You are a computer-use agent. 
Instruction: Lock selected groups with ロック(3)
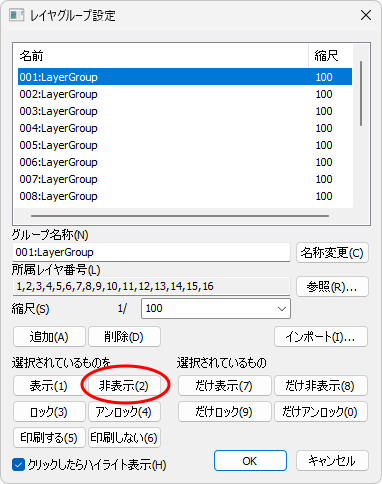pos(49,412)
